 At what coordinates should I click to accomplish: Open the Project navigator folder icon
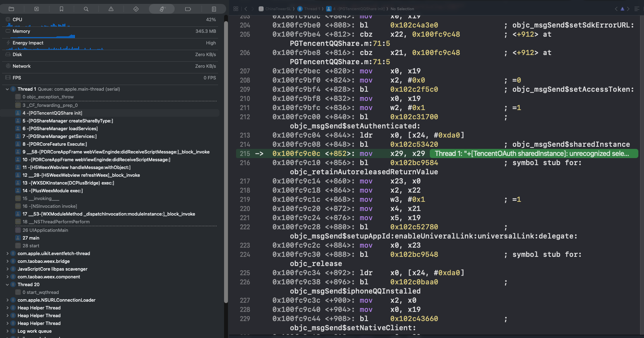point(11,9)
